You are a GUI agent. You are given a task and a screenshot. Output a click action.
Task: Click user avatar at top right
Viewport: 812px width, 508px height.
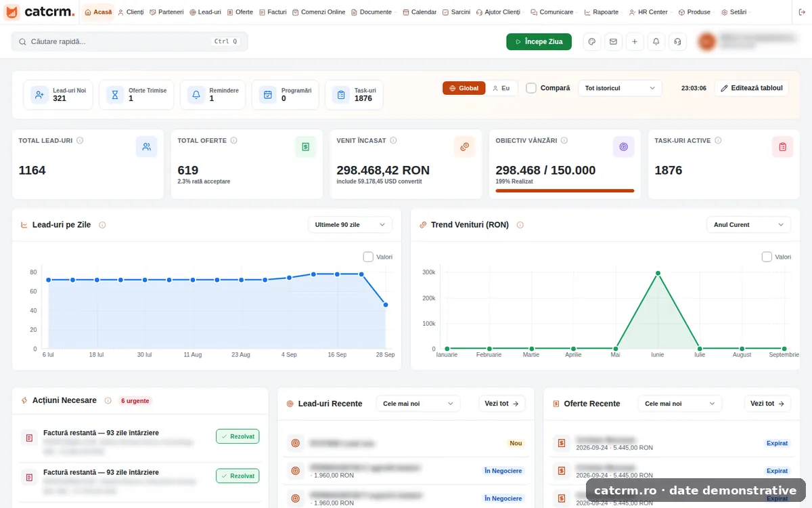click(706, 41)
